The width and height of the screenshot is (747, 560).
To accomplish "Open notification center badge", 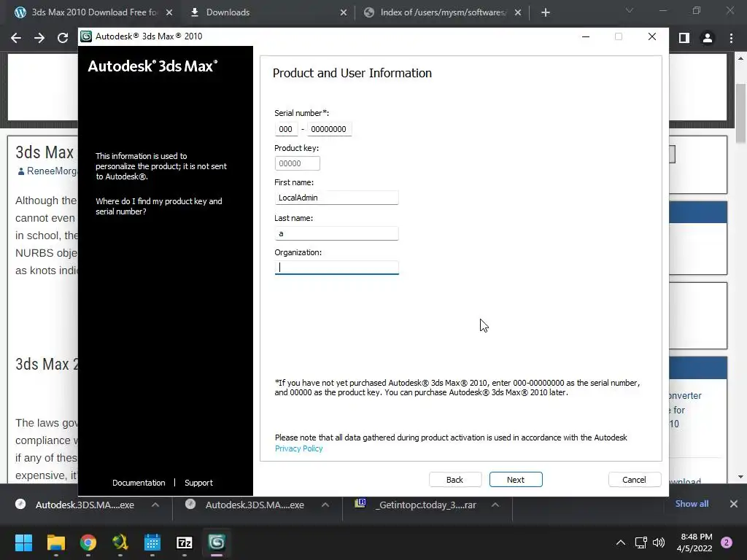I will (x=727, y=542).
